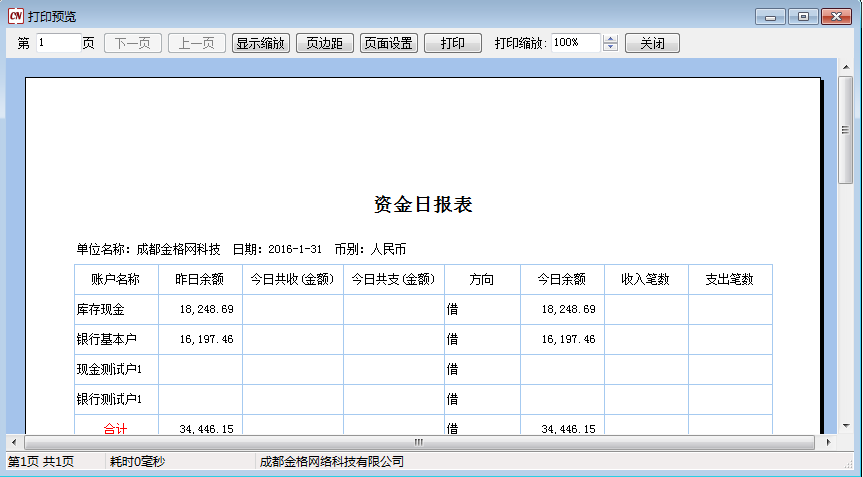863x477 pixels.
Task: Click the 关闭 button in toolbar
Action: click(x=652, y=43)
